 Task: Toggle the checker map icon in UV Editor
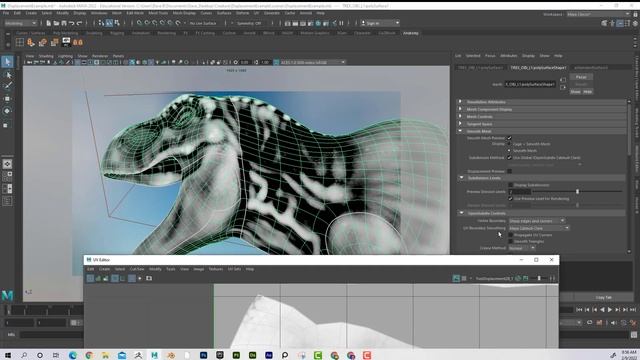click(464, 278)
